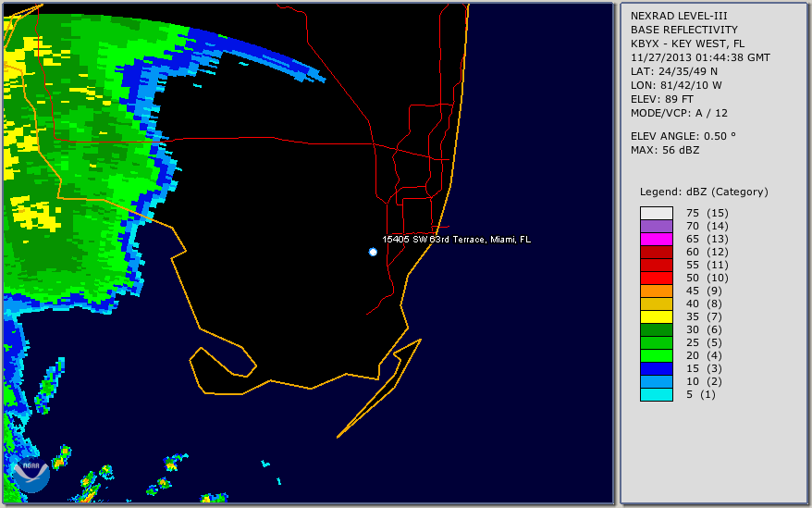Select the 70 (14) legend label

point(707,226)
